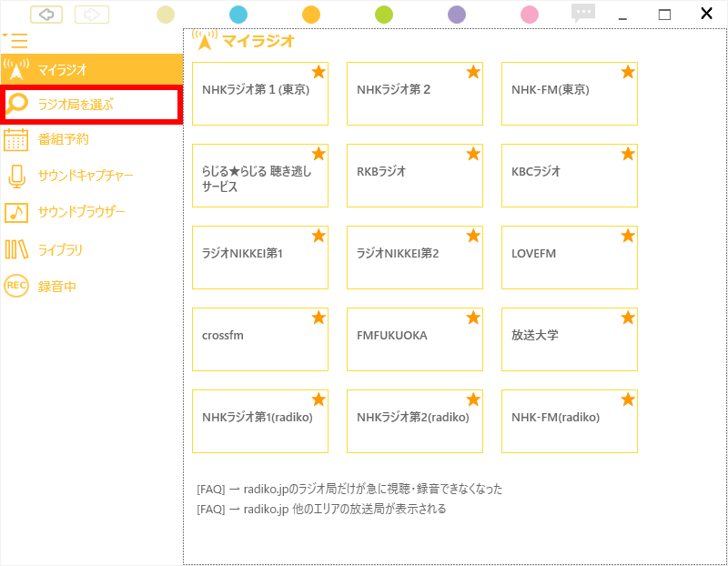Open ラジオ局を選ぶ in the sidebar
The width and height of the screenshot is (728, 566).
tap(92, 105)
